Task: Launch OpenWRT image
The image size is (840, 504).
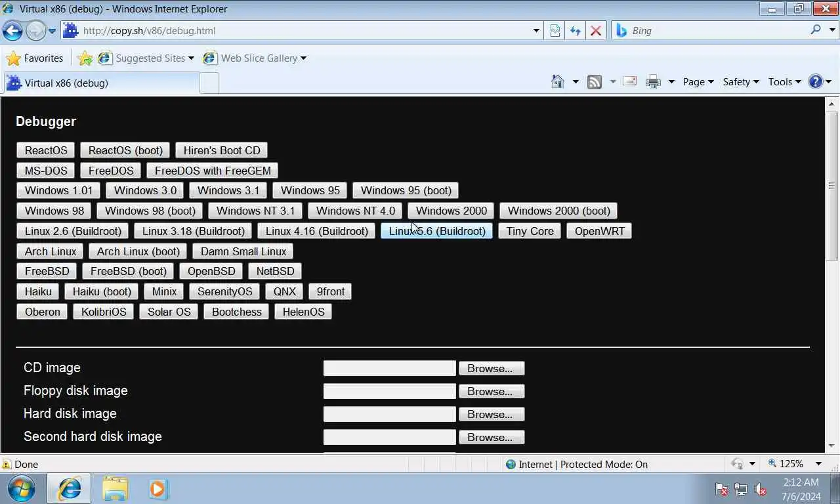Action: pyautogui.click(x=600, y=231)
